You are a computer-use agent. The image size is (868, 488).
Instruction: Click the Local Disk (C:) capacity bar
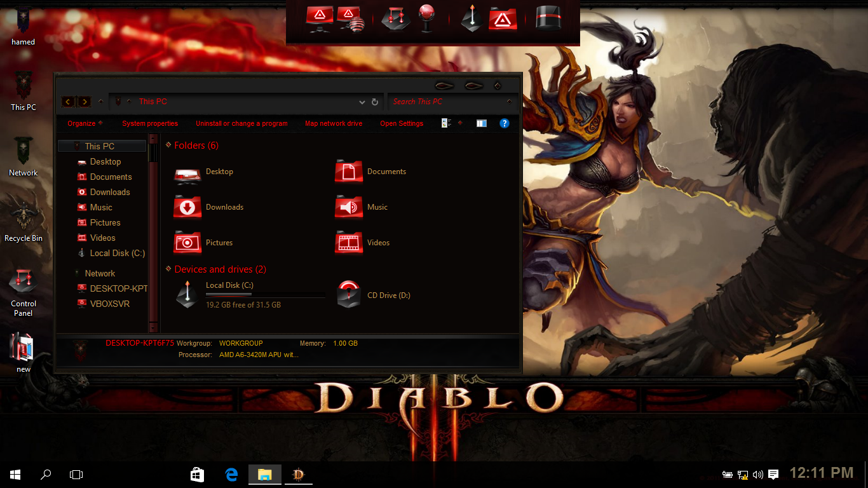point(265,295)
